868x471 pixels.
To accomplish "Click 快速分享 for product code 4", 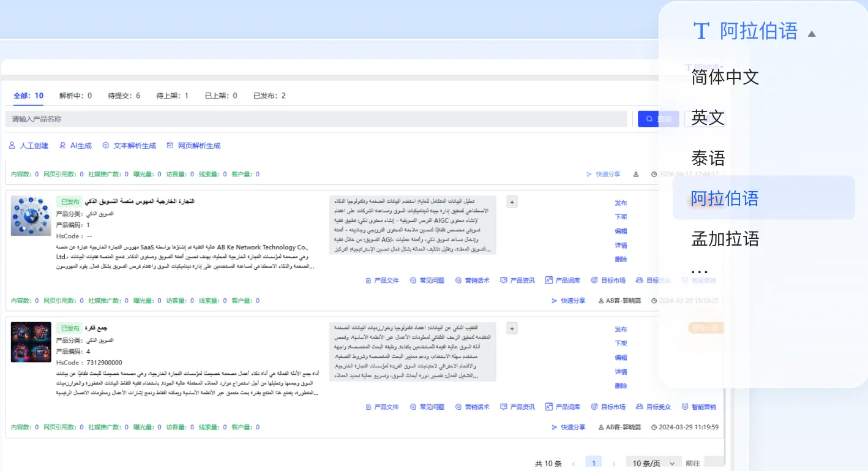I will [569, 427].
